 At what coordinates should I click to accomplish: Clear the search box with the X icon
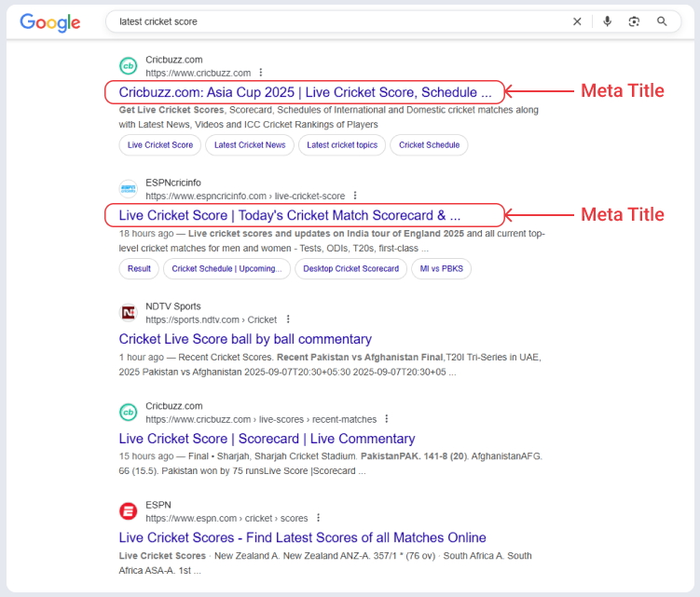click(577, 21)
